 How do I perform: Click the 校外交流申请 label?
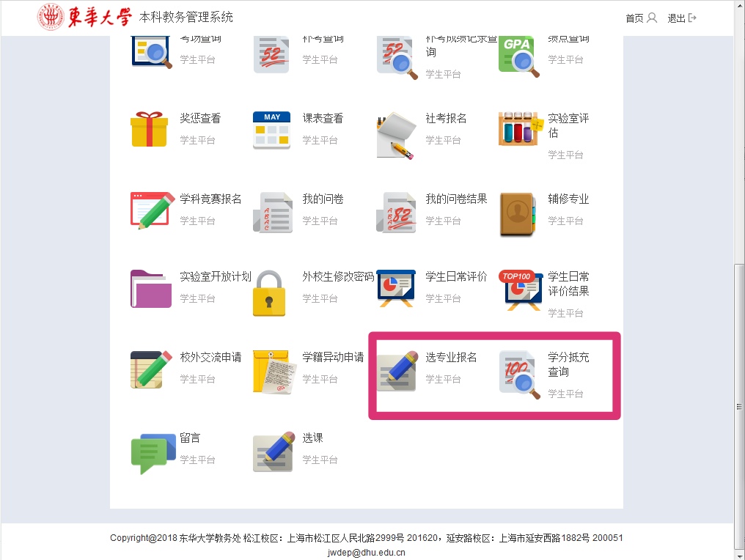pos(210,357)
